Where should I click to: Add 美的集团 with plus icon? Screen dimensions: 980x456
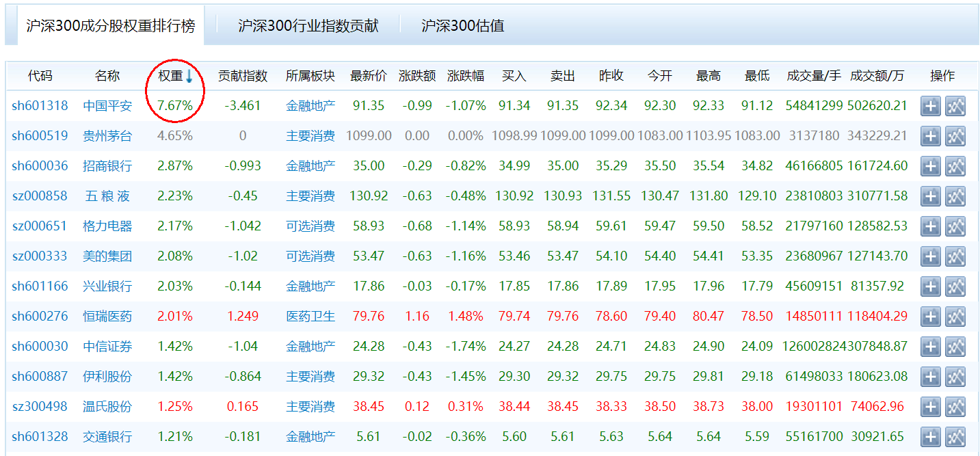(x=930, y=256)
